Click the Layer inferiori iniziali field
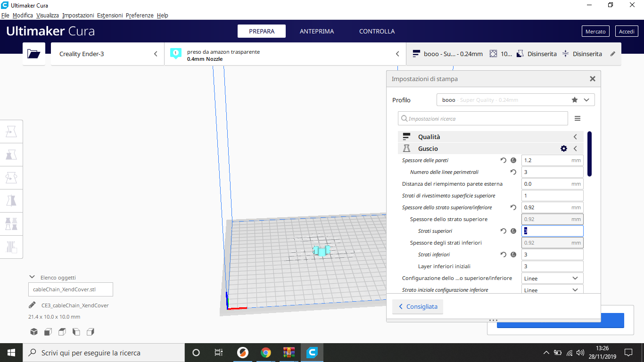The width and height of the screenshot is (644, 362). (553, 266)
